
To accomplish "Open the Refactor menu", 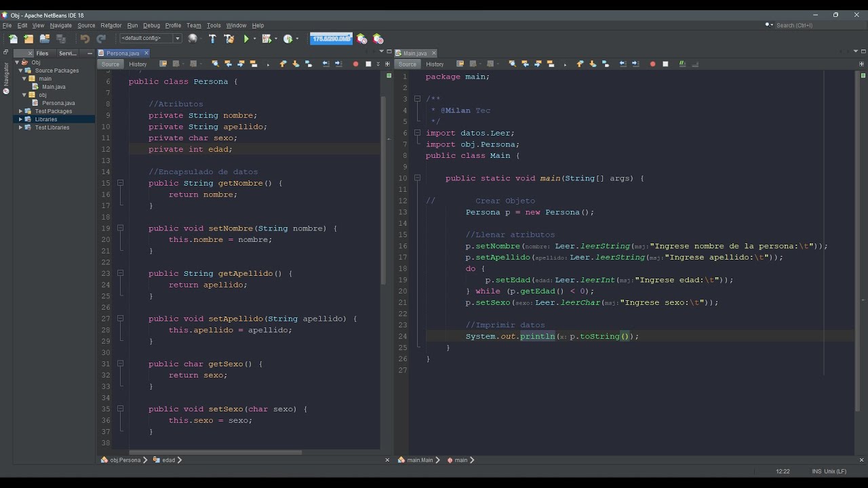I will coord(111,25).
